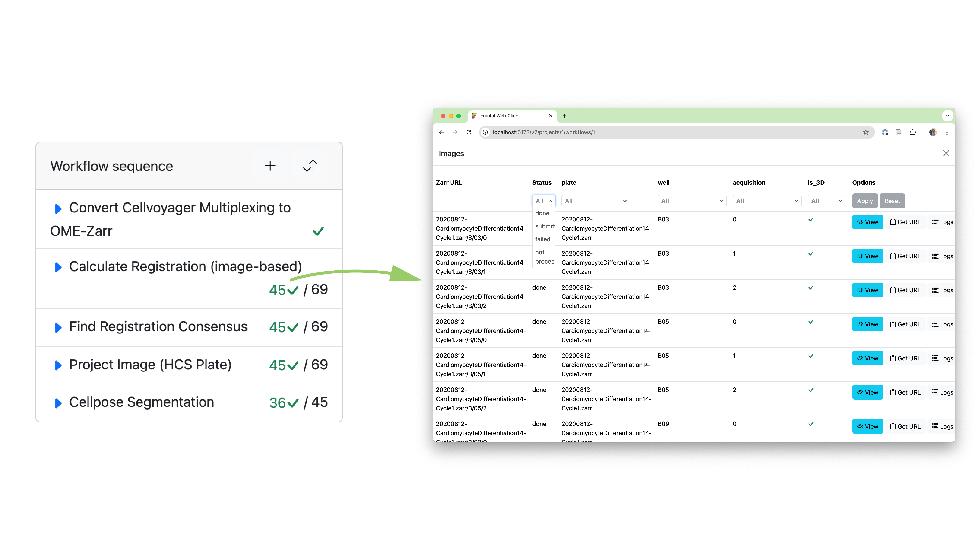Open Logs for well B09 image
The height and width of the screenshot is (547, 980).
(x=942, y=426)
